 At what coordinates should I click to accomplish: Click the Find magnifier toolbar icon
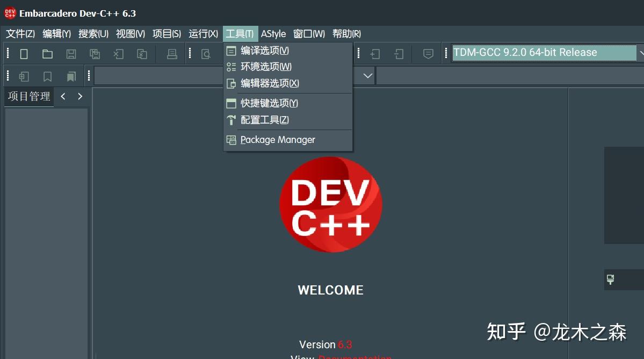[x=206, y=54]
